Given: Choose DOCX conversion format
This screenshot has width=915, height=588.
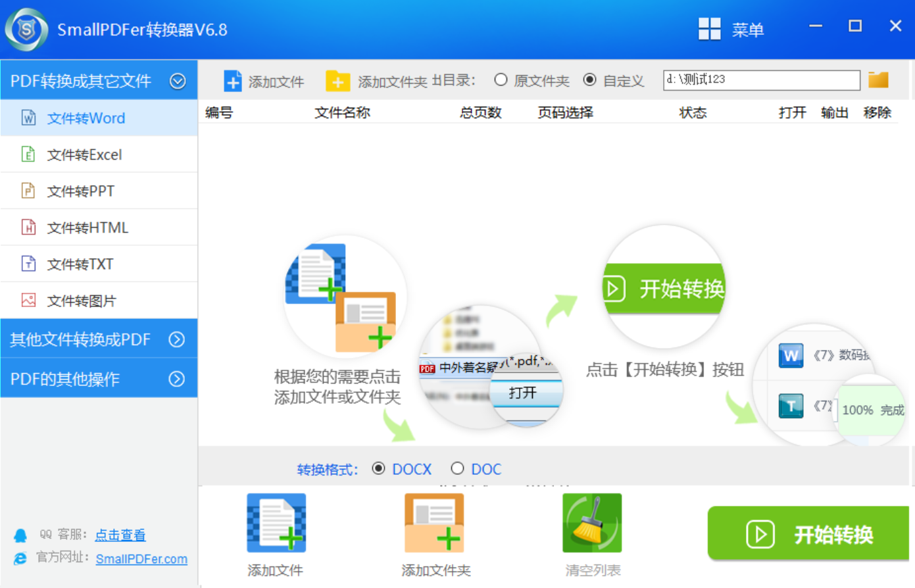Looking at the screenshot, I should tap(378, 468).
